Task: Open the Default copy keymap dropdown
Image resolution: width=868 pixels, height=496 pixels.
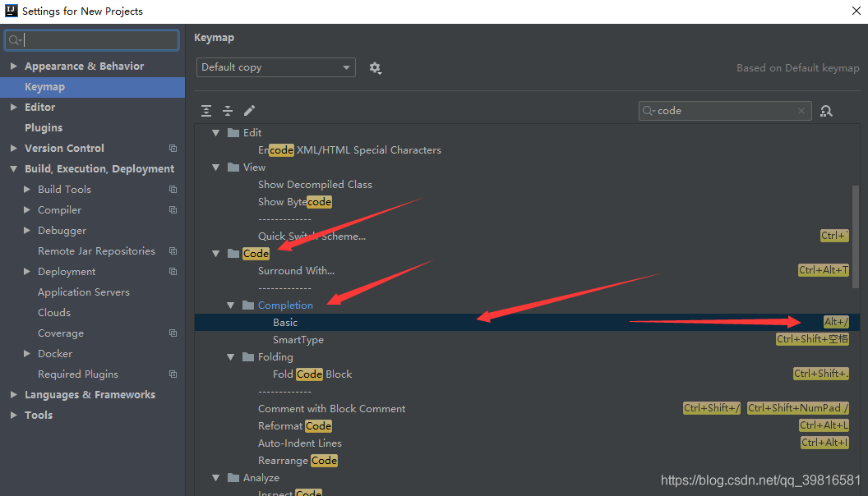Action: pyautogui.click(x=275, y=67)
